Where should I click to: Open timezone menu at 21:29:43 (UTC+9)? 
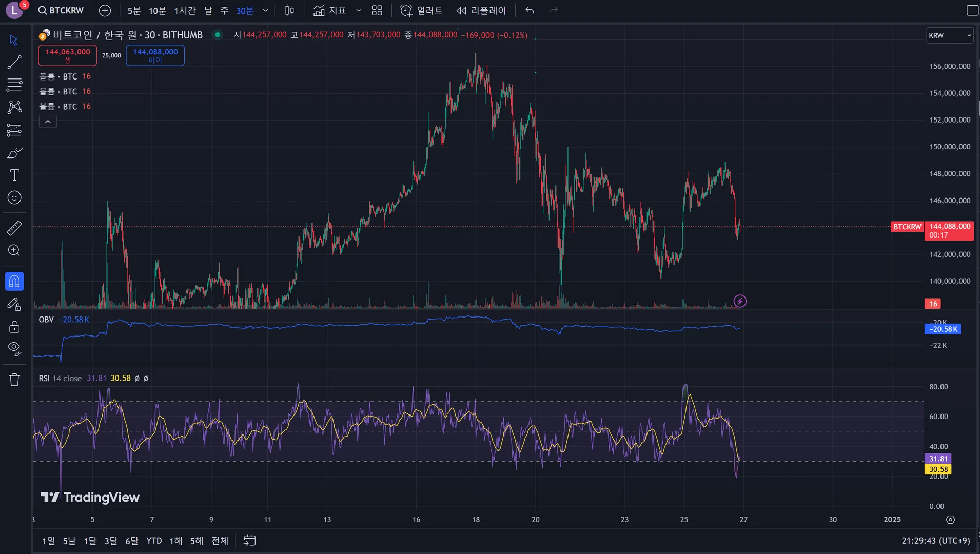(x=936, y=541)
